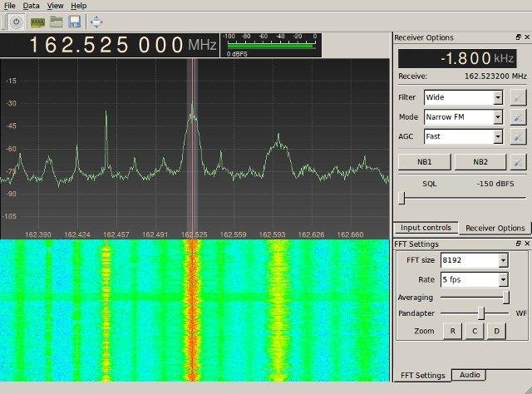Viewport: 532px width, 394px height.
Task: Click the fullscreen arrows toolbar icon
Action: pos(96,22)
